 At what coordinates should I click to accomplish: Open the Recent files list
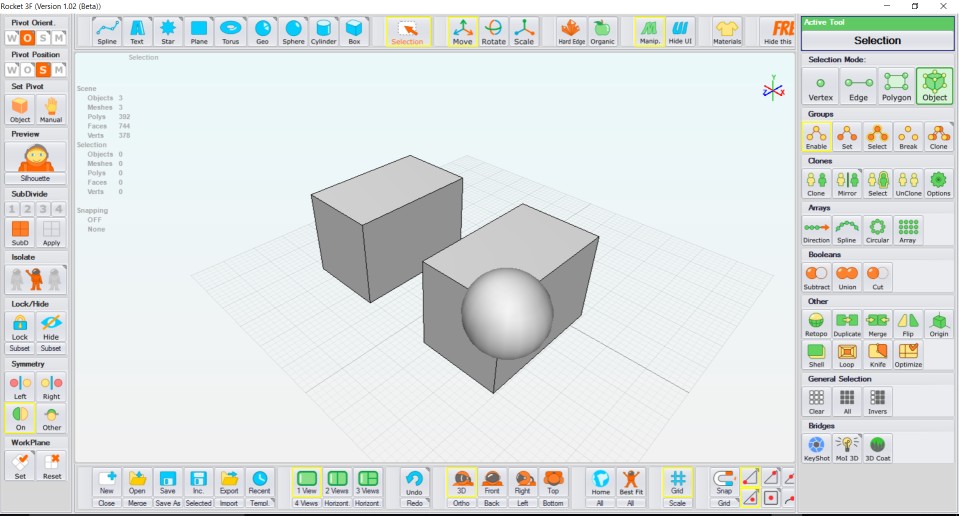point(259,482)
